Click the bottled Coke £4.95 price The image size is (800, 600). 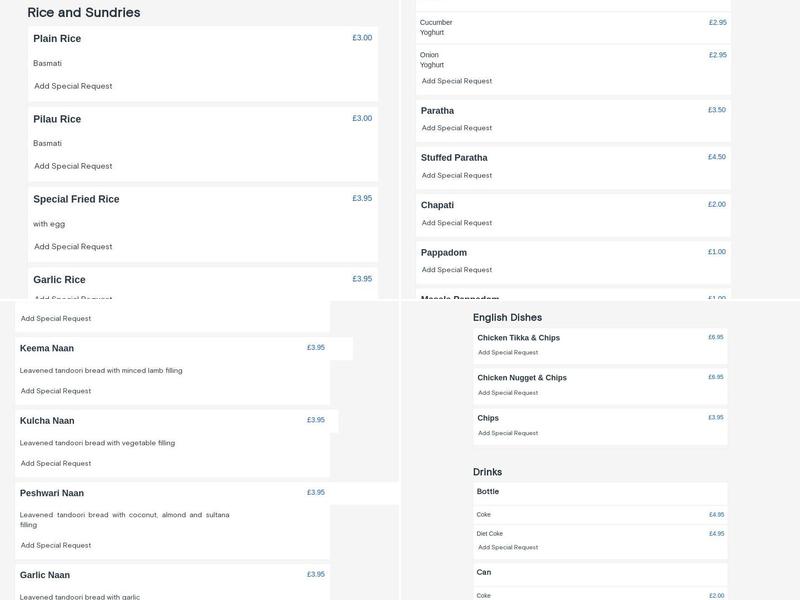click(716, 515)
